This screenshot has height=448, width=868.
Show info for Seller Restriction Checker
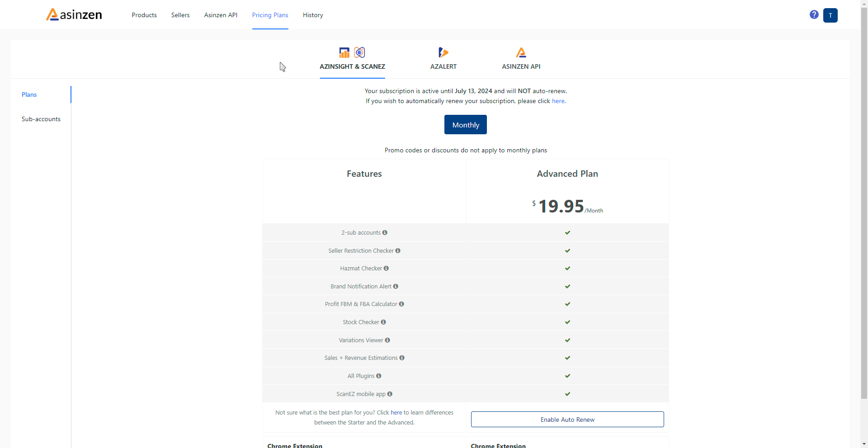click(x=398, y=250)
